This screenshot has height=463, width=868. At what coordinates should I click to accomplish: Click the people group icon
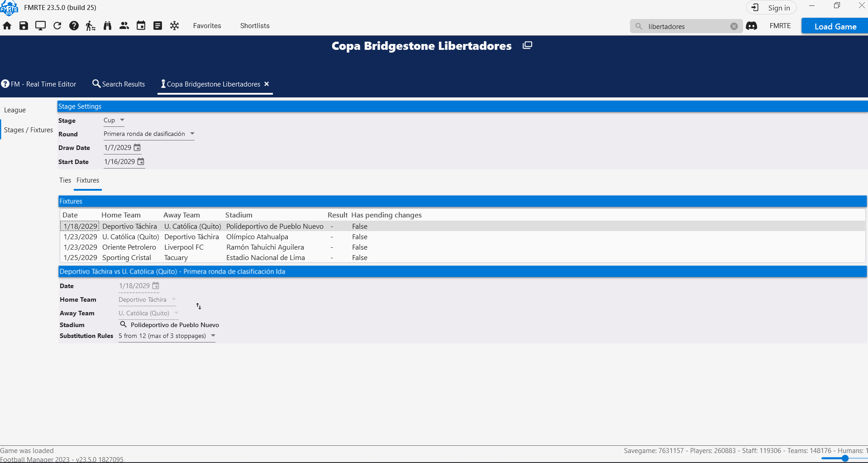click(x=124, y=26)
